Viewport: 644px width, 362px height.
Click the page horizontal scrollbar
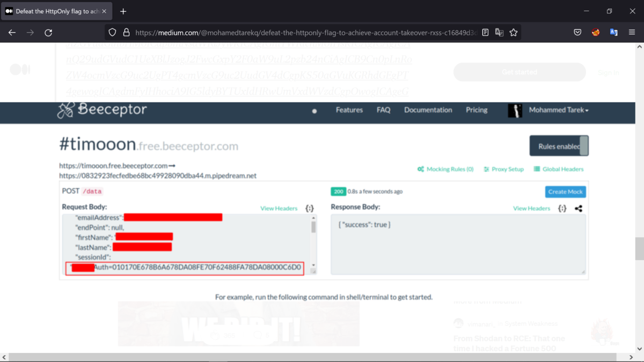tap(312, 357)
